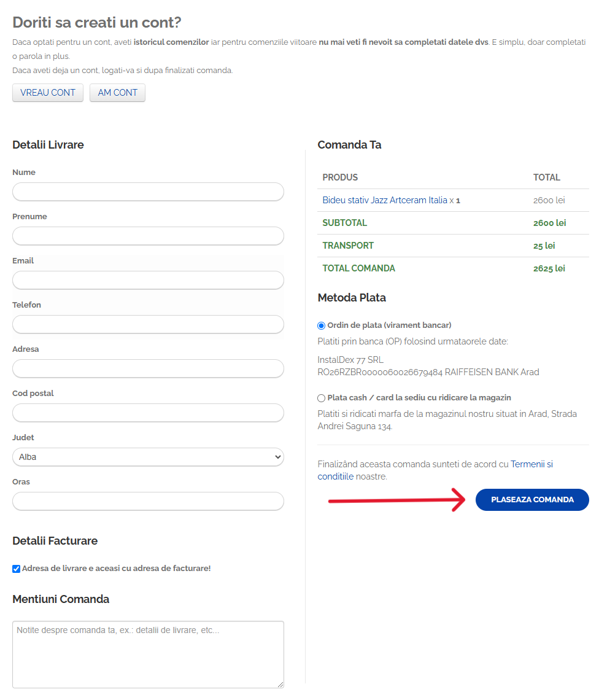Click the Oras input field
Image resolution: width=599 pixels, height=700 pixels.
click(148, 501)
